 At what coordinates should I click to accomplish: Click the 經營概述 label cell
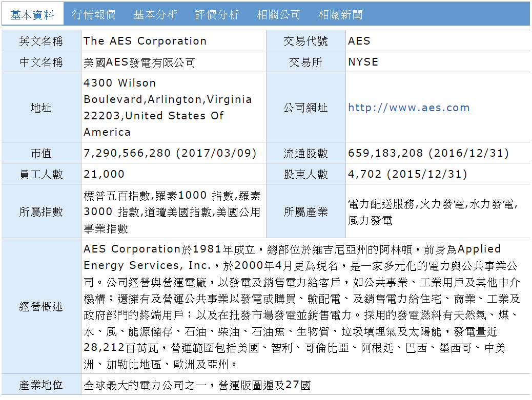pyautogui.click(x=41, y=307)
